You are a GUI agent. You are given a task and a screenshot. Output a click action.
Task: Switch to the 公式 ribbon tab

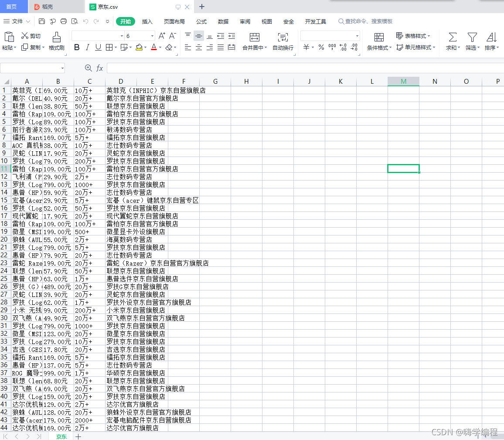[x=201, y=21]
